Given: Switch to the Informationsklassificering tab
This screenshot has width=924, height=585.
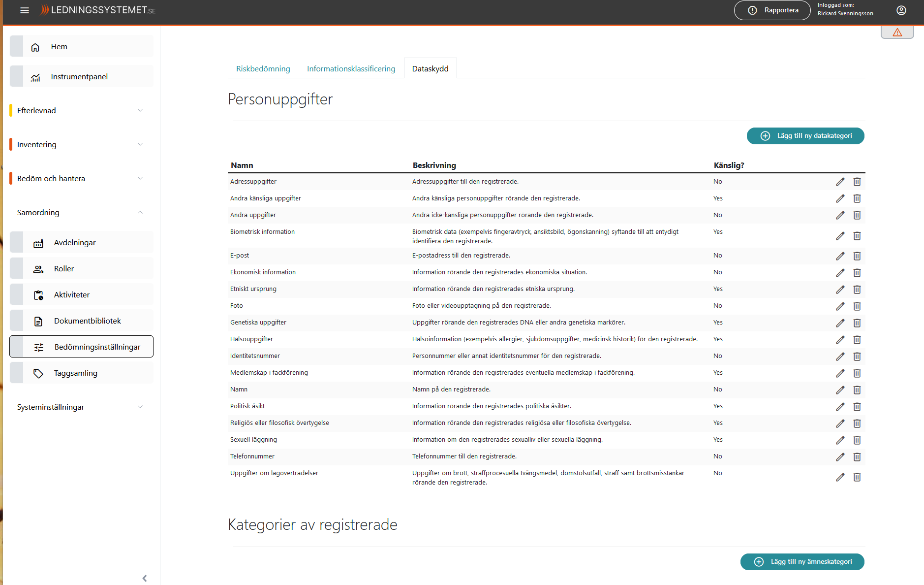Looking at the screenshot, I should 351,68.
